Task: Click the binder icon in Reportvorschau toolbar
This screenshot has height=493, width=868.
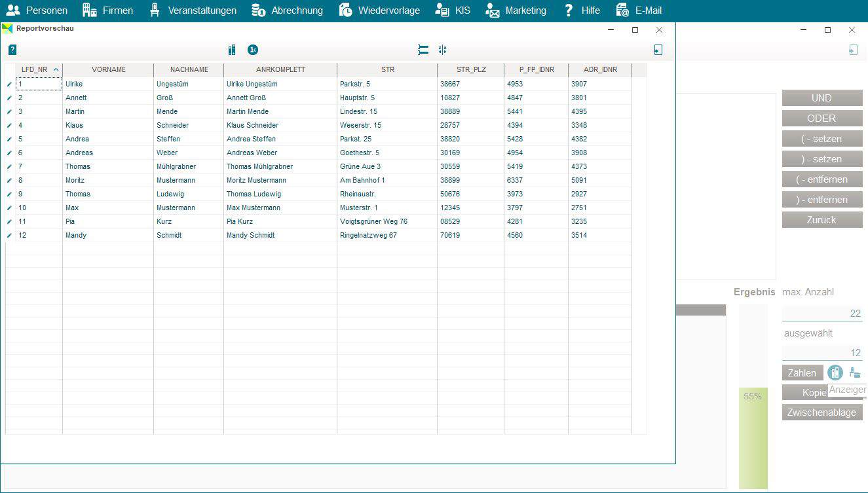Action: tap(232, 50)
